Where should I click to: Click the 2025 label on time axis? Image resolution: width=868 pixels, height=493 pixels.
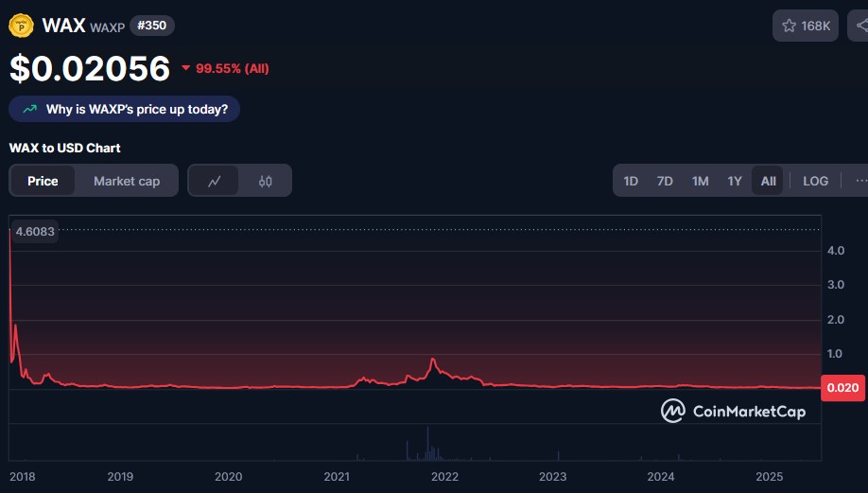pyautogui.click(x=770, y=476)
